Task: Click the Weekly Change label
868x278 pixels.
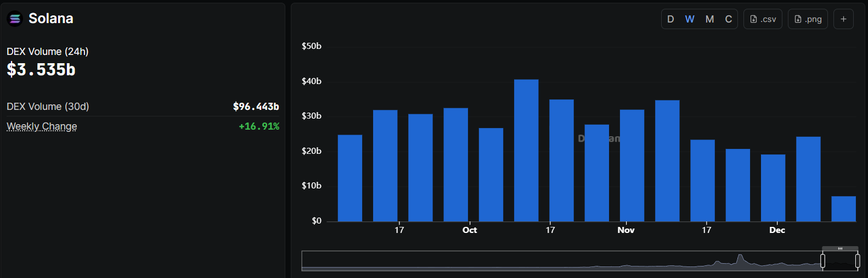Action: [42, 126]
